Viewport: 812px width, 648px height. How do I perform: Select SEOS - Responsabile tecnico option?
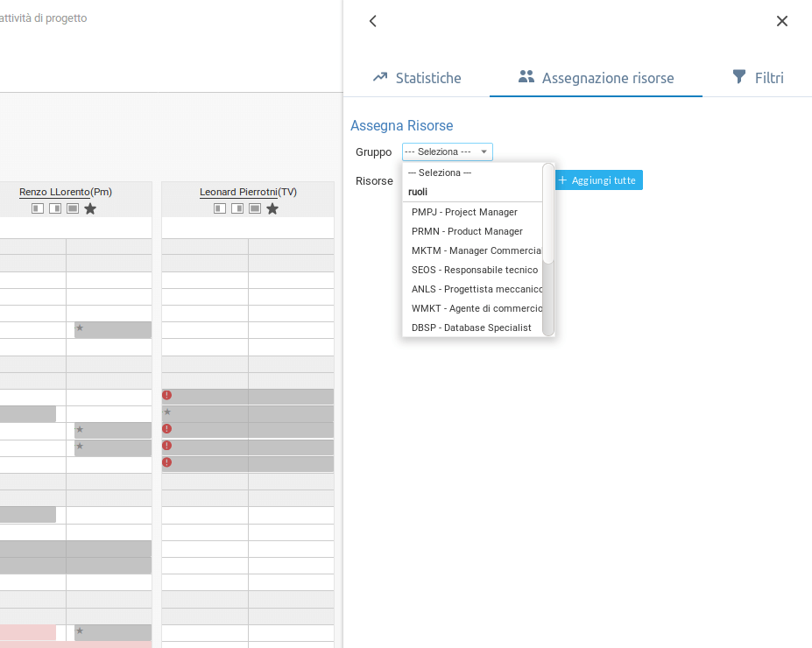(x=475, y=271)
